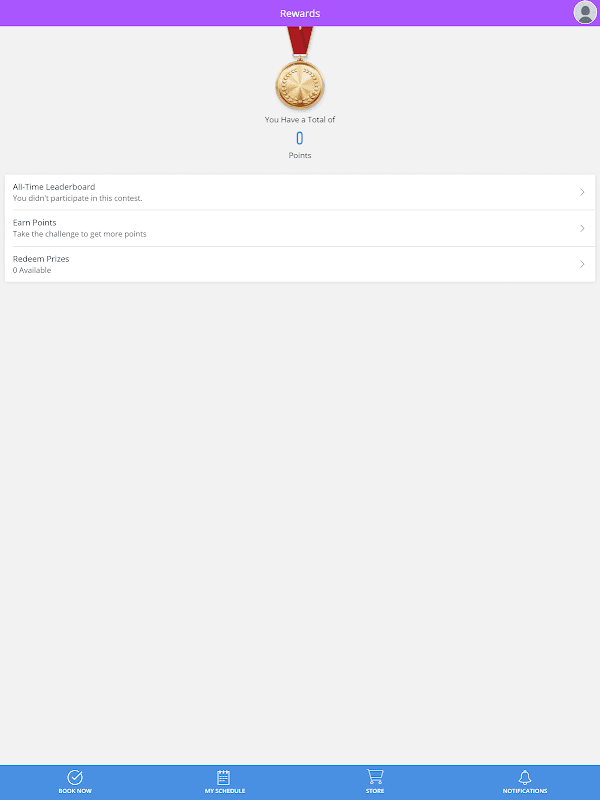Tap the 'Take the challenge' subtitle text

[80, 234]
